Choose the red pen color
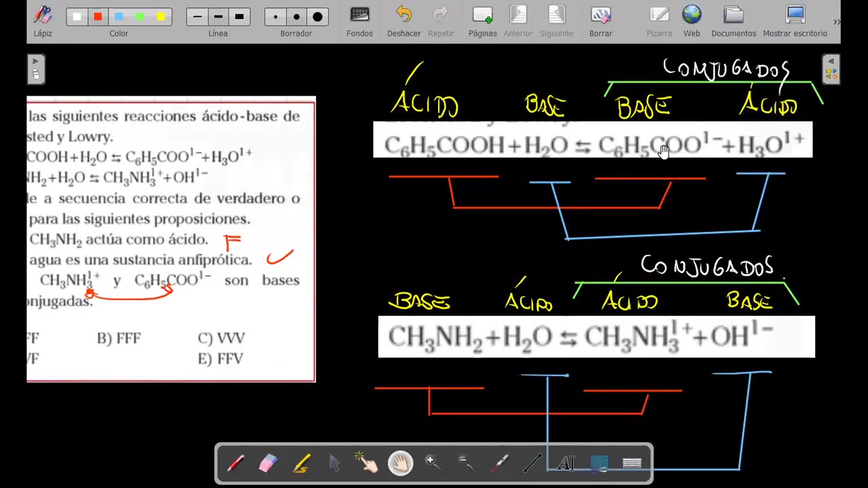This screenshot has width=868, height=488. 98,16
